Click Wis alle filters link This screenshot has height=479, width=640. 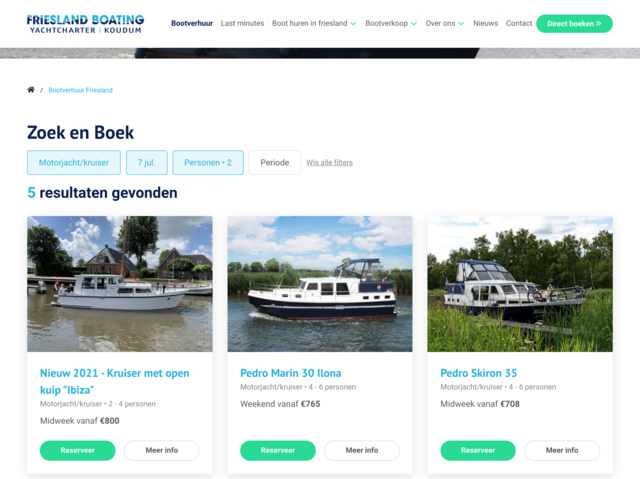coord(329,162)
